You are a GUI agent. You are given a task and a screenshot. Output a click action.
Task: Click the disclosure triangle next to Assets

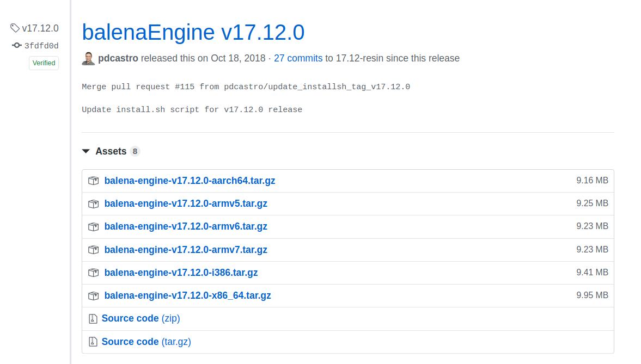tap(86, 151)
